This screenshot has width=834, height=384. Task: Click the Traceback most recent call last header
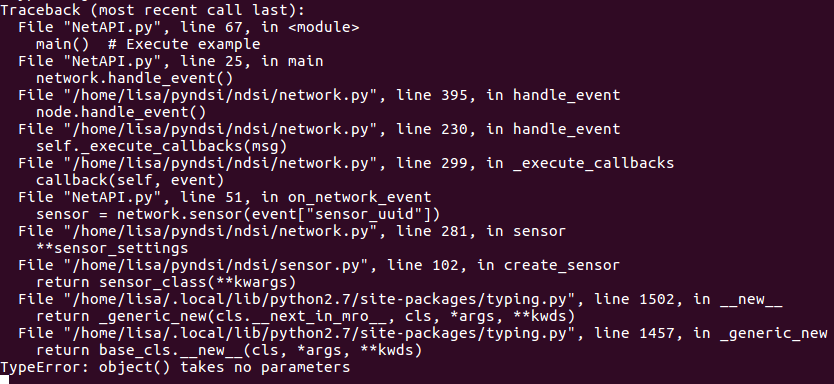click(153, 10)
